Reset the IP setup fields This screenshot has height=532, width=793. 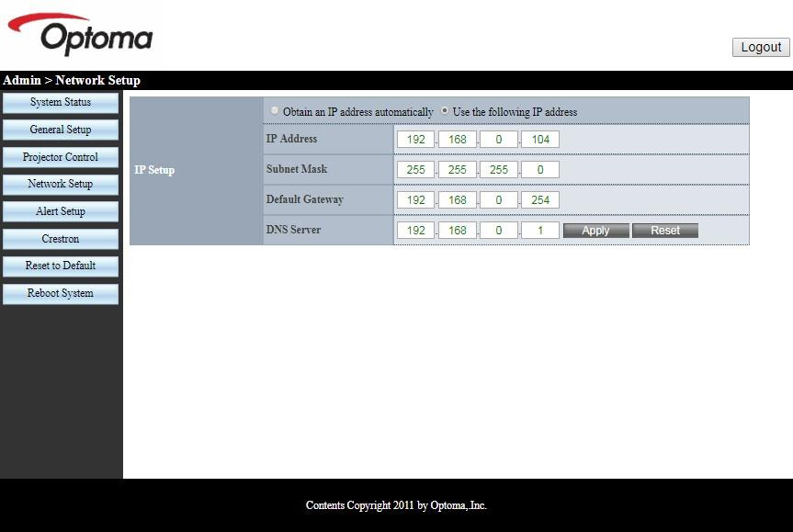tap(664, 231)
